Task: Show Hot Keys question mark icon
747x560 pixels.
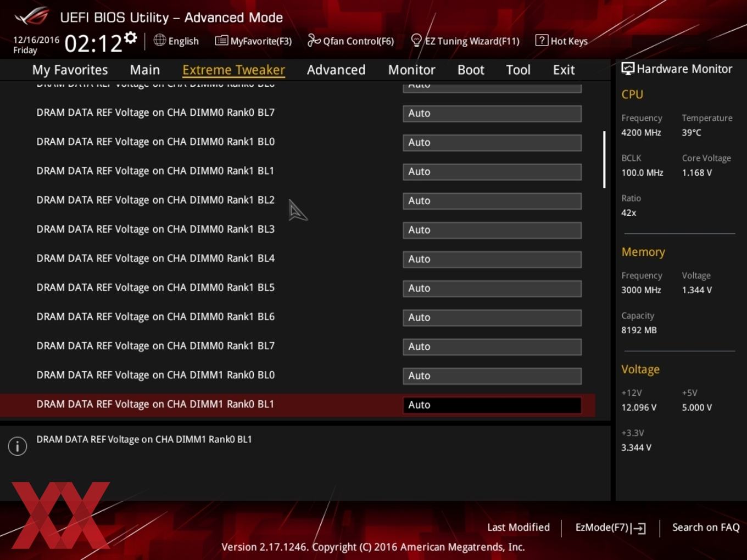Action: pos(541,40)
